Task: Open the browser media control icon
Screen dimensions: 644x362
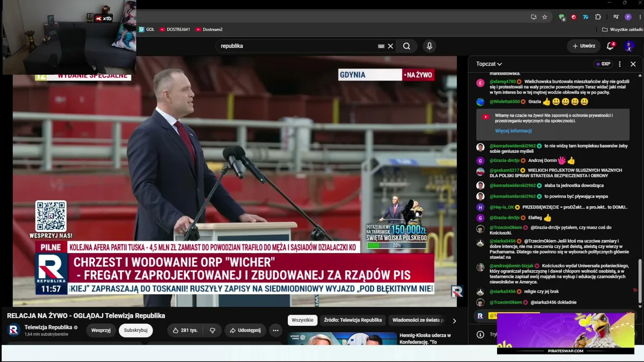Action: point(616,17)
